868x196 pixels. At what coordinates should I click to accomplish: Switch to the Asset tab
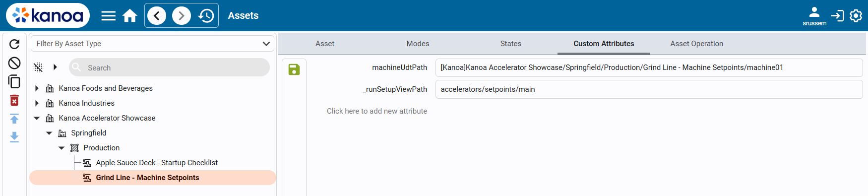click(325, 44)
